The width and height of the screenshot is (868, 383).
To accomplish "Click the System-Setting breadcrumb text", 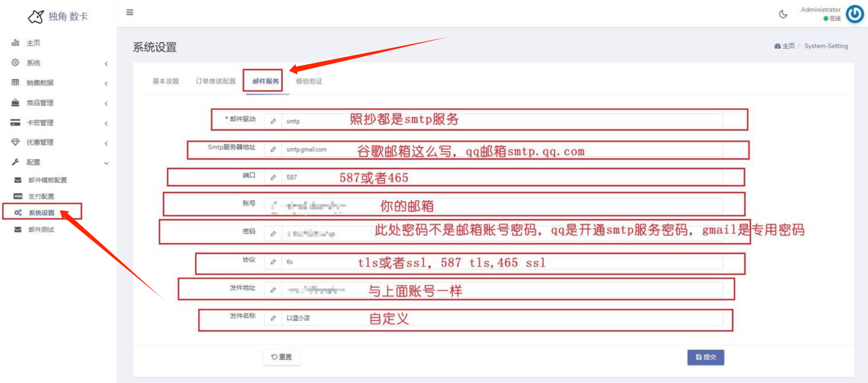I will pyautogui.click(x=826, y=46).
